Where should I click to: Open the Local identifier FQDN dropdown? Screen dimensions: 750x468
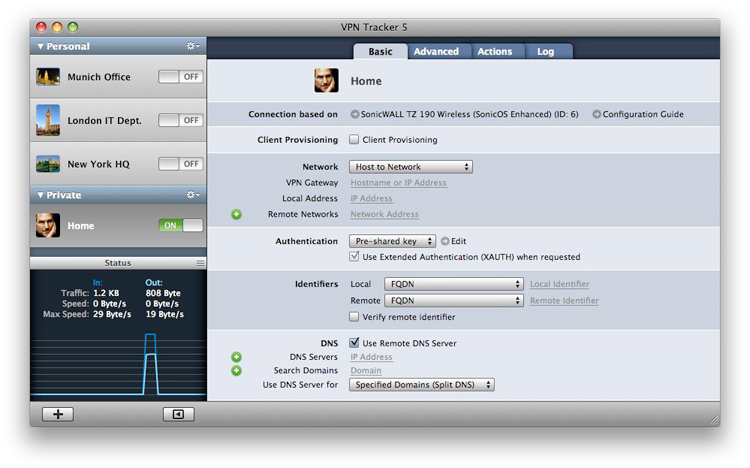[x=454, y=284]
